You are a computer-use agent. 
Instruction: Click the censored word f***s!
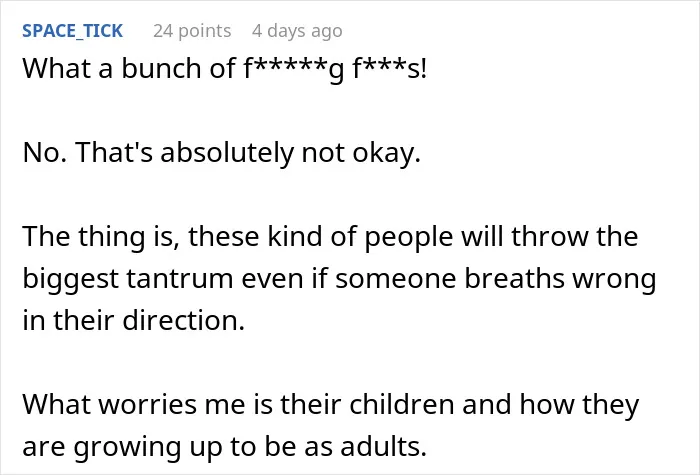[390, 68]
